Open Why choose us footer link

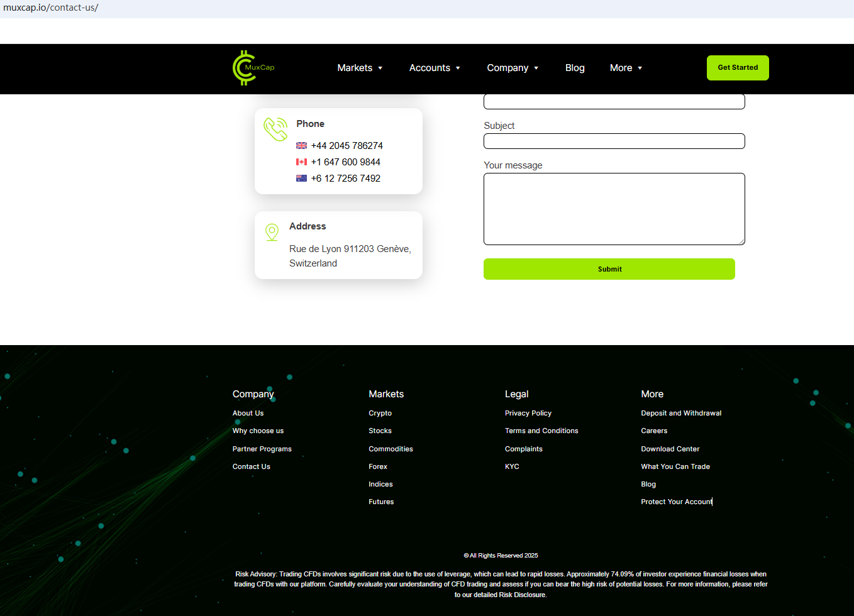258,431
